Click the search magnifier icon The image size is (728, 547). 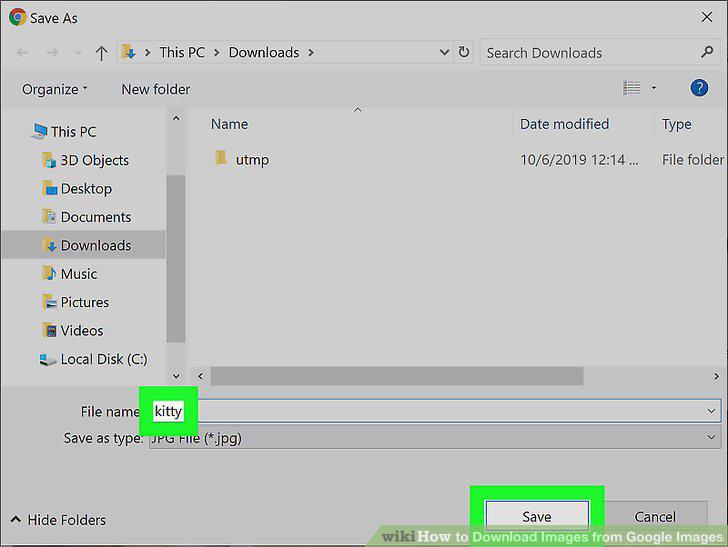pos(707,52)
